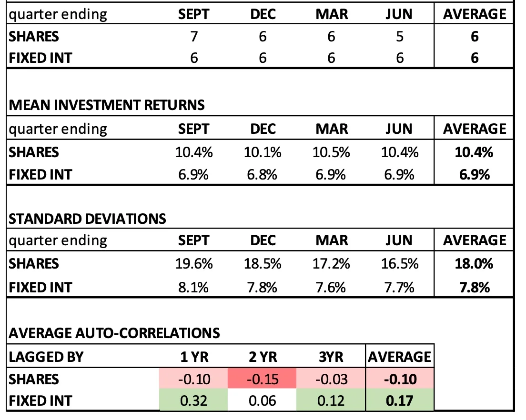526x420 pixels.
Task: Select the AVERAGE AUTO-CORRELATIONS title cell
Action: (x=114, y=332)
